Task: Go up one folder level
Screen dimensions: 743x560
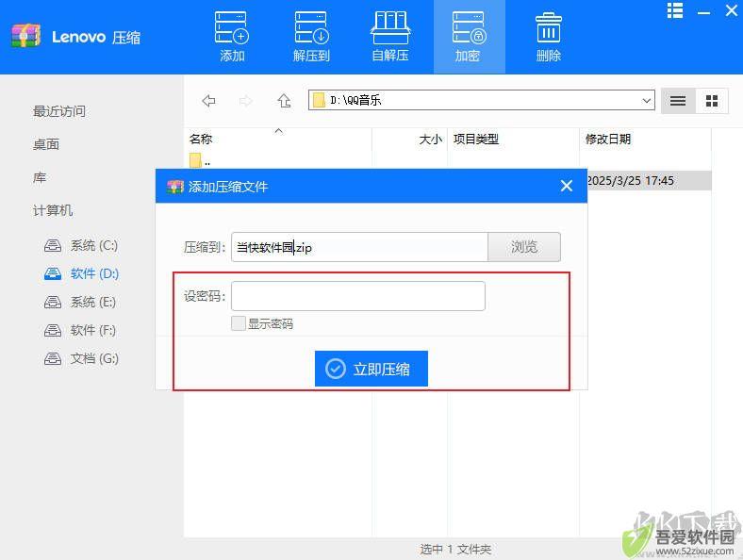Action: tap(284, 101)
